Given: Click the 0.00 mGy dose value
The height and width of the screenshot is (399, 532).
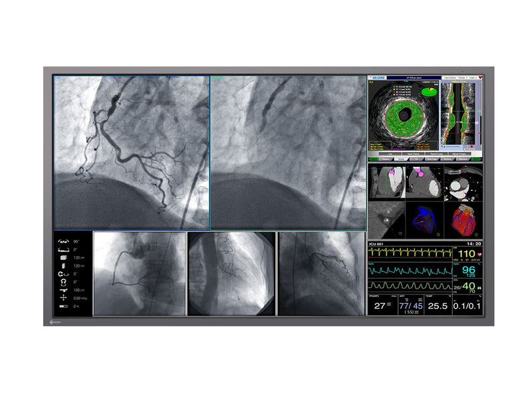Looking at the screenshot, I should 80,298.
